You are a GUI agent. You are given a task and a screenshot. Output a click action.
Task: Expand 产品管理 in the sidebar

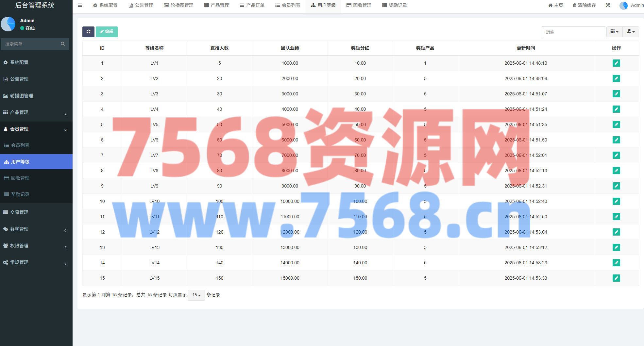[36, 112]
